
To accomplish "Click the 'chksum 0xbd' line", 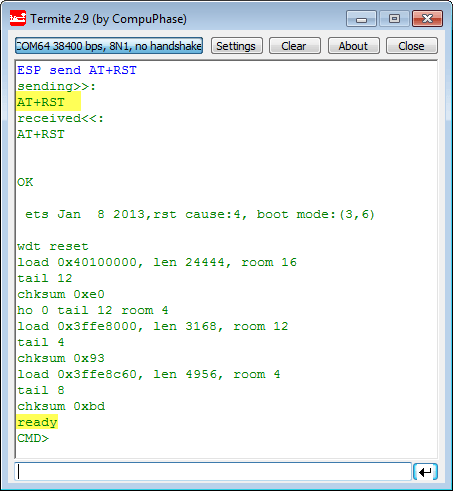I will (61, 406).
